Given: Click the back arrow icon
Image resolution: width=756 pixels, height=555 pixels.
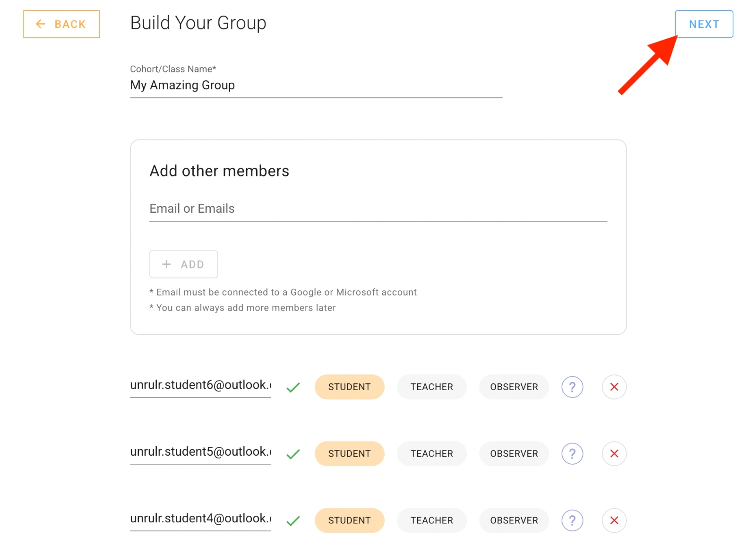Looking at the screenshot, I should (x=41, y=24).
